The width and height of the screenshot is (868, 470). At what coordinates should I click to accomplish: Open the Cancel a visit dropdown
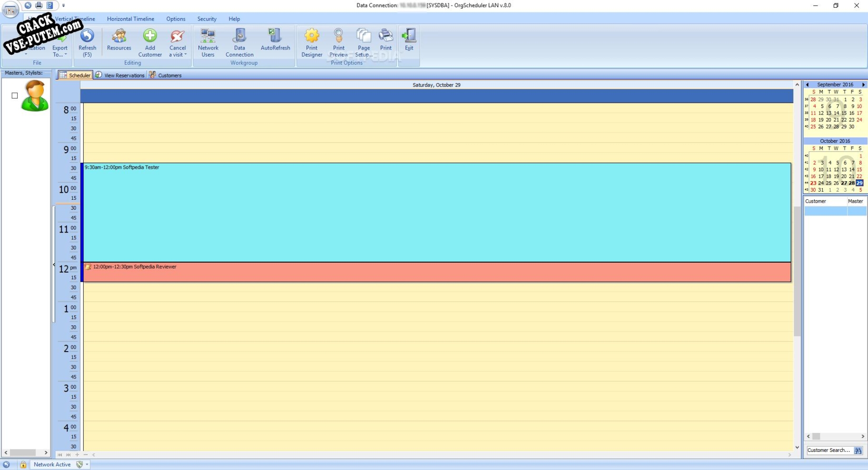coord(178,42)
